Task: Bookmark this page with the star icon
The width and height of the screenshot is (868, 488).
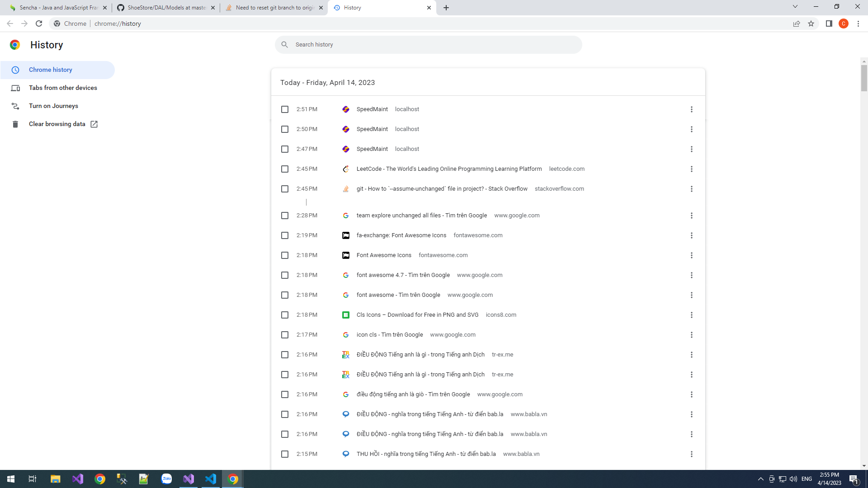Action: coord(811,23)
